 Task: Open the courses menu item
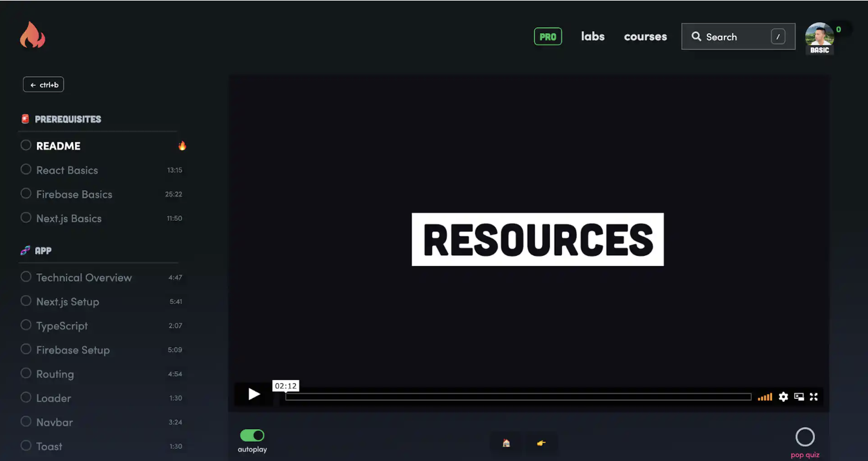click(645, 36)
